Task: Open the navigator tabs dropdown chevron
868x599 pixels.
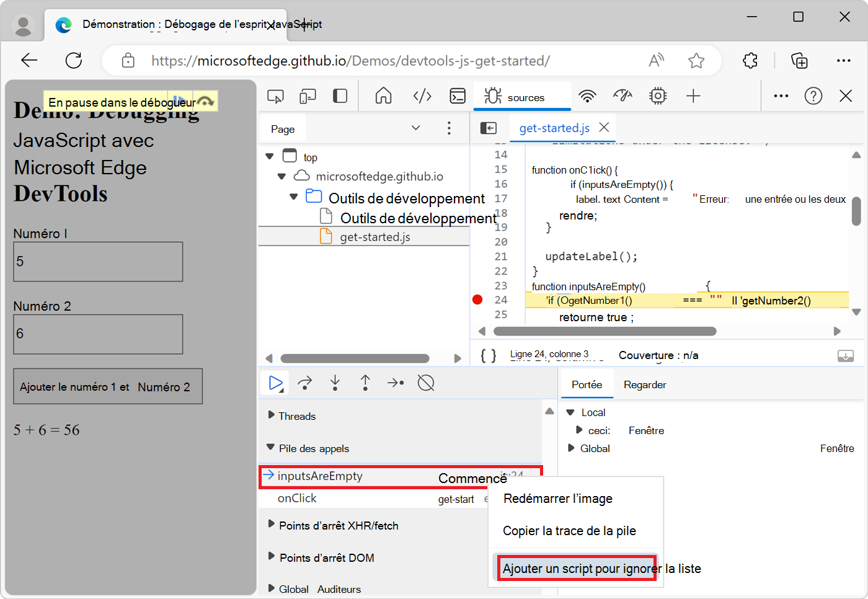Action: tap(416, 128)
